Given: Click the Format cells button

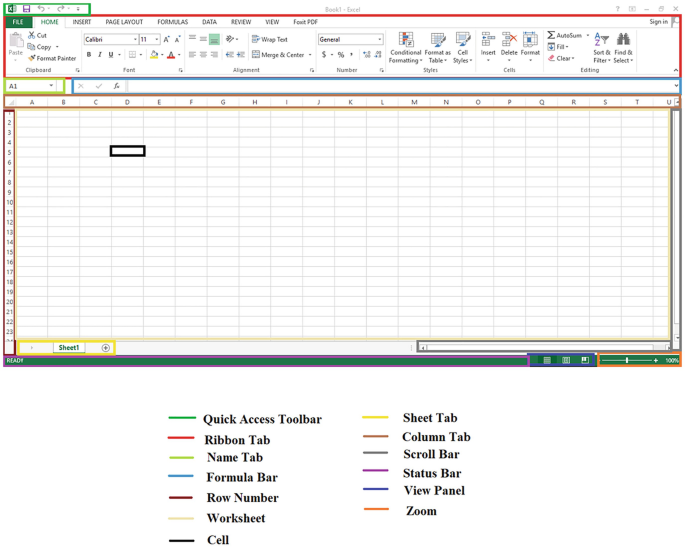Looking at the screenshot, I should [530, 46].
